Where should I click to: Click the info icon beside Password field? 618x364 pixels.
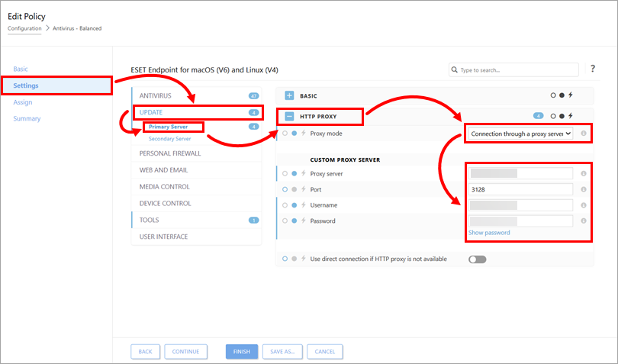point(584,221)
